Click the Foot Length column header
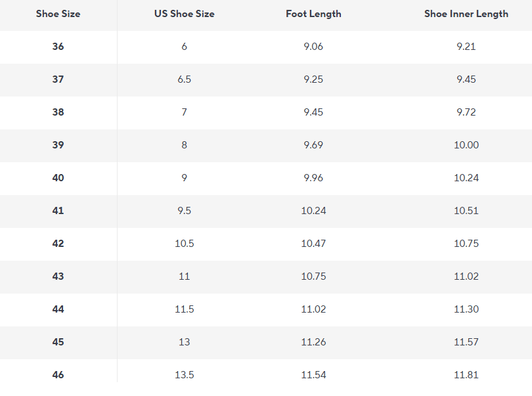 point(313,14)
